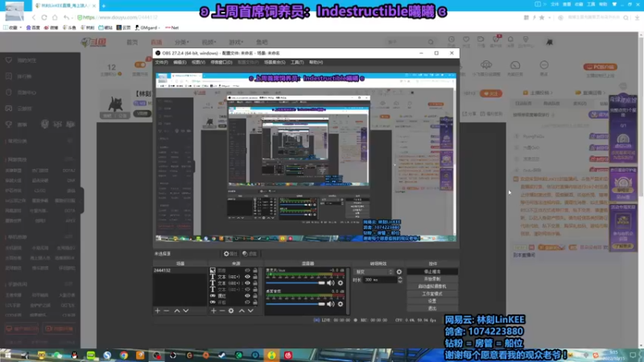Open Douyu watch history clock icon
This screenshot has width=644, height=362.
pyautogui.click(x=452, y=39)
